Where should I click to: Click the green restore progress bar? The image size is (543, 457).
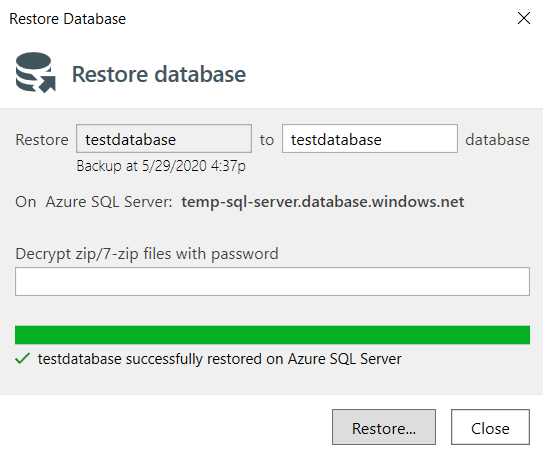272,335
